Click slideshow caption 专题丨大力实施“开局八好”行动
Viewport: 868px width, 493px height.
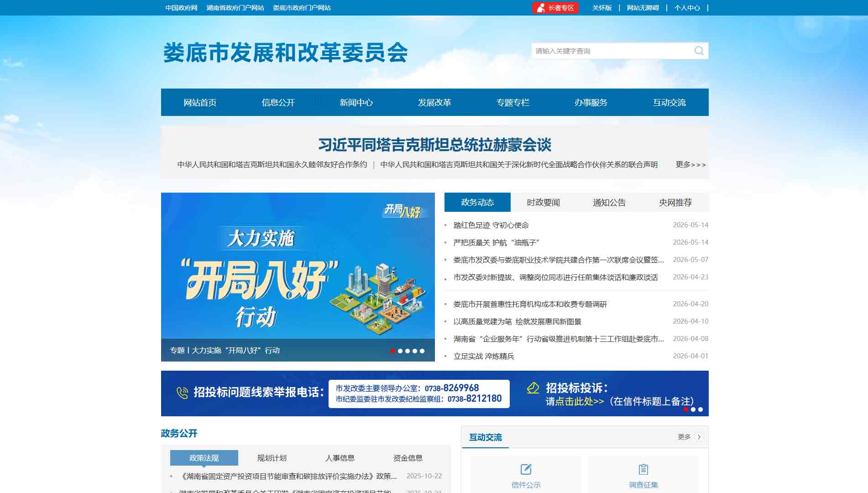[225, 351]
